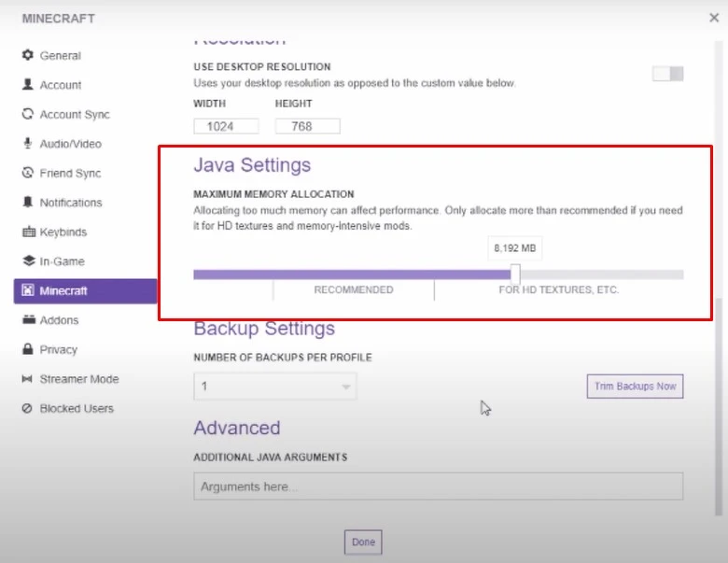Click the Height input field
The height and width of the screenshot is (563, 728).
pos(307,126)
